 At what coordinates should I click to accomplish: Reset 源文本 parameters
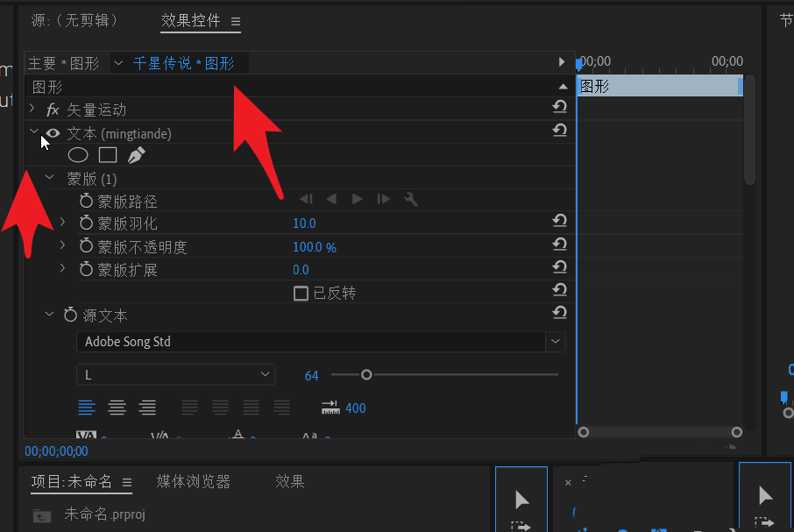tap(559, 313)
